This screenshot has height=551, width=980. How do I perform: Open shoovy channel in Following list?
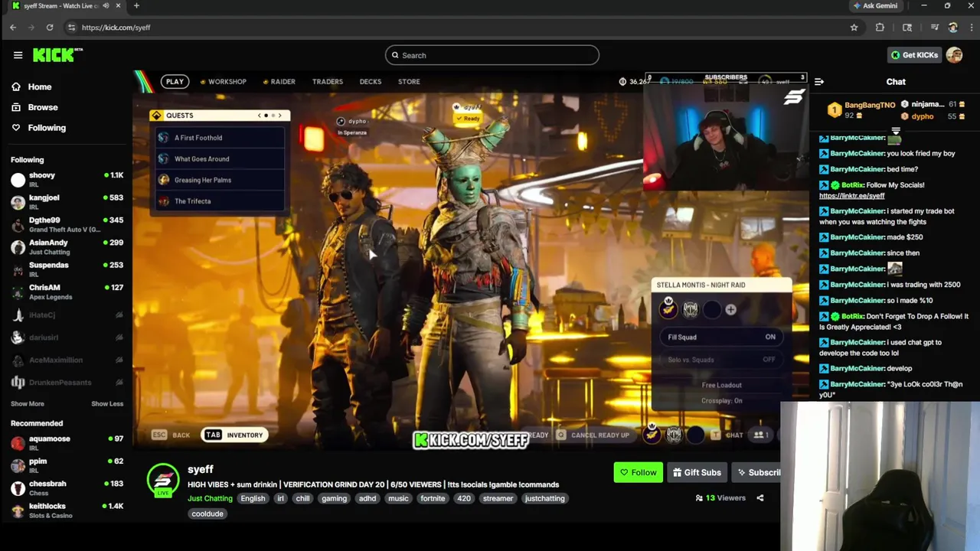pos(67,179)
